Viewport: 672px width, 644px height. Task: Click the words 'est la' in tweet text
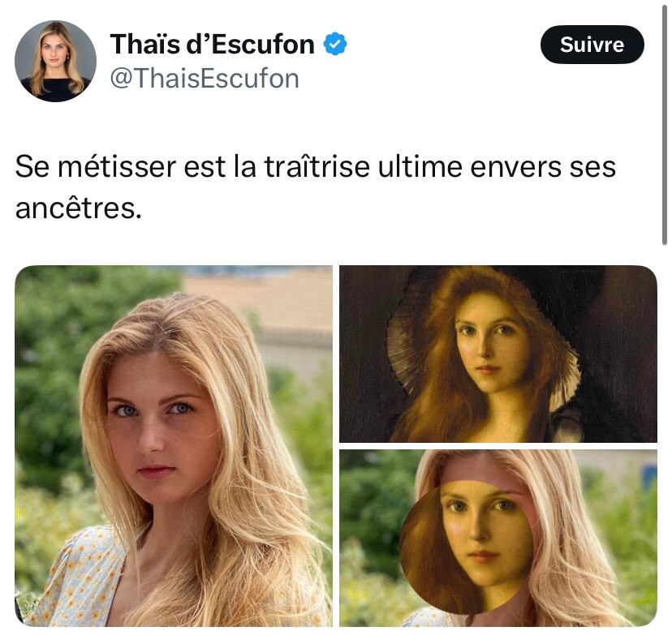pos(220,166)
